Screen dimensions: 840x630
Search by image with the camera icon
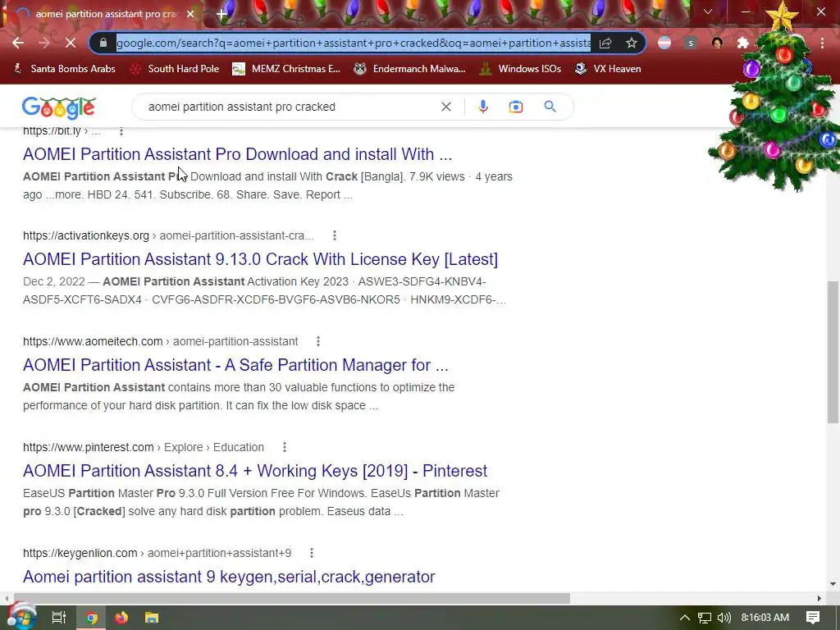[516, 107]
